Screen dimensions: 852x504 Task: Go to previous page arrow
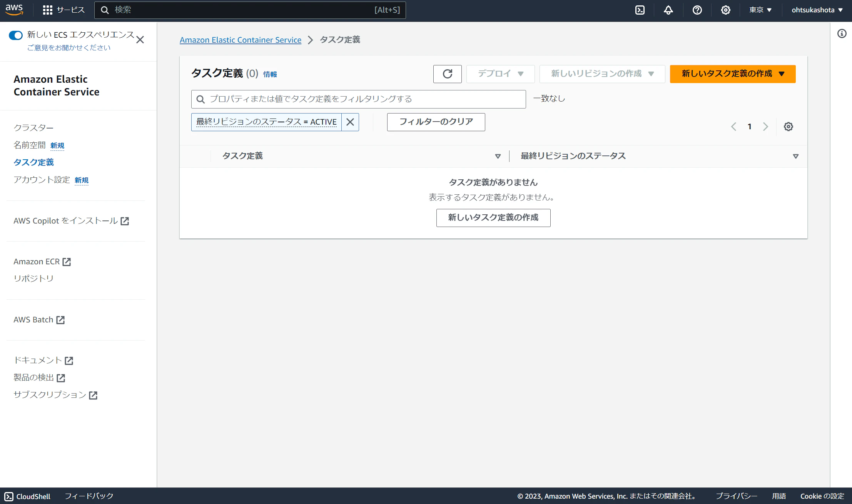[x=733, y=127]
